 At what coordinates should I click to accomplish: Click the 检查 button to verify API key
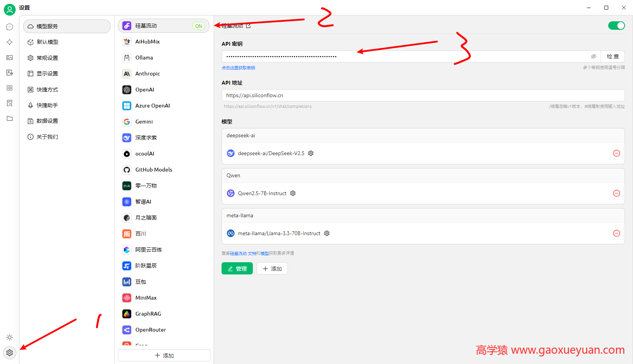(x=613, y=56)
